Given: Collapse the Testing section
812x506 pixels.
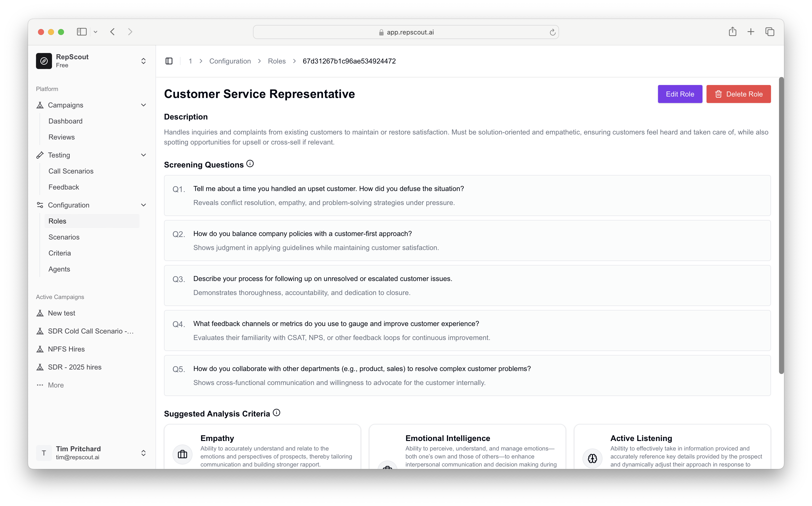Looking at the screenshot, I should point(143,155).
